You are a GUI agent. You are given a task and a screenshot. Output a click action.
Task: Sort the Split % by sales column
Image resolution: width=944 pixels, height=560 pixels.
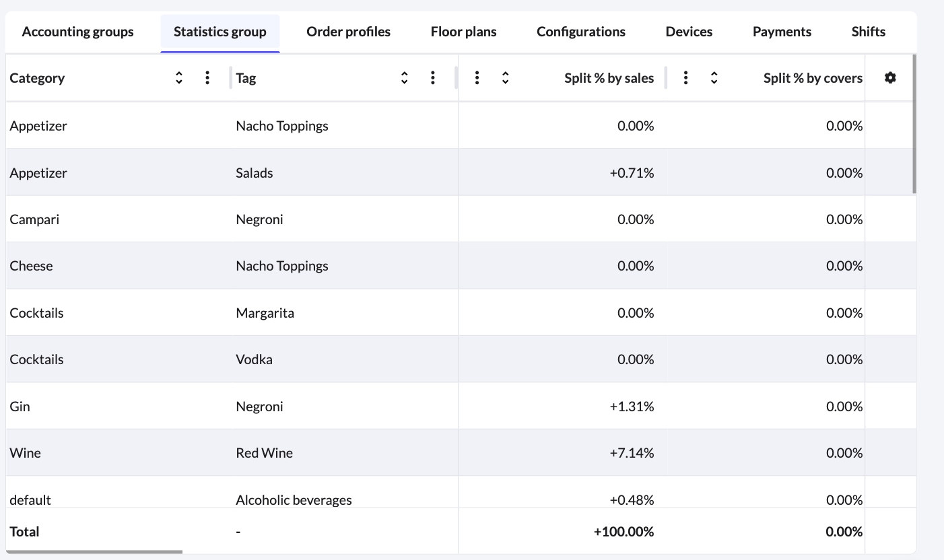[x=505, y=77]
